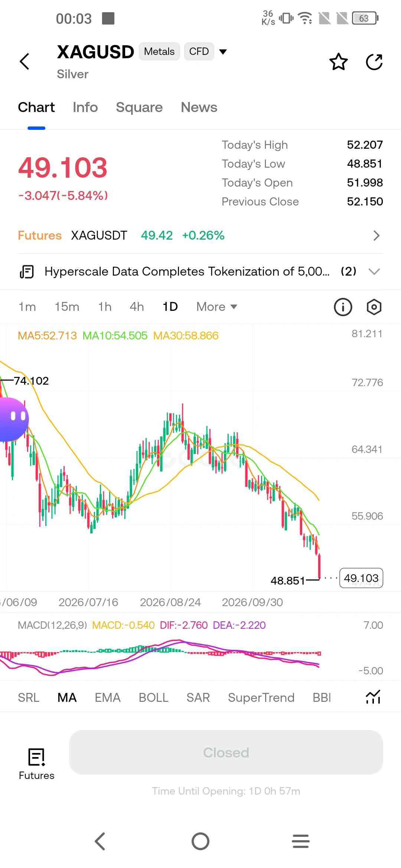Switch to the Square tab
This screenshot has height=868, width=401.
point(139,108)
